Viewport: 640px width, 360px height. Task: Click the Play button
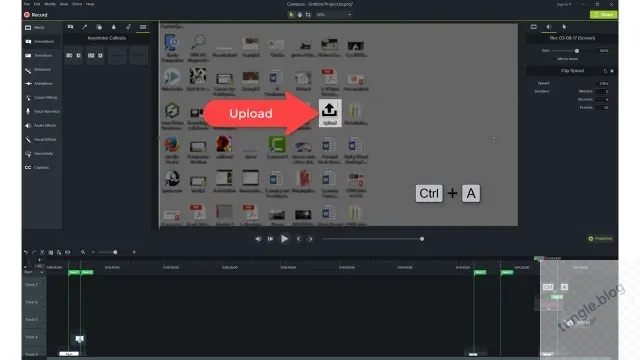click(x=284, y=239)
